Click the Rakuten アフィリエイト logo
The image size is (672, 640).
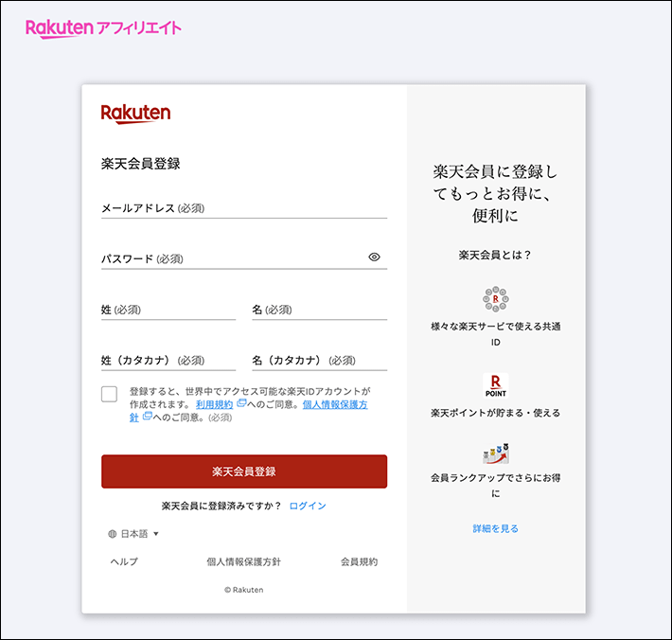103,28
